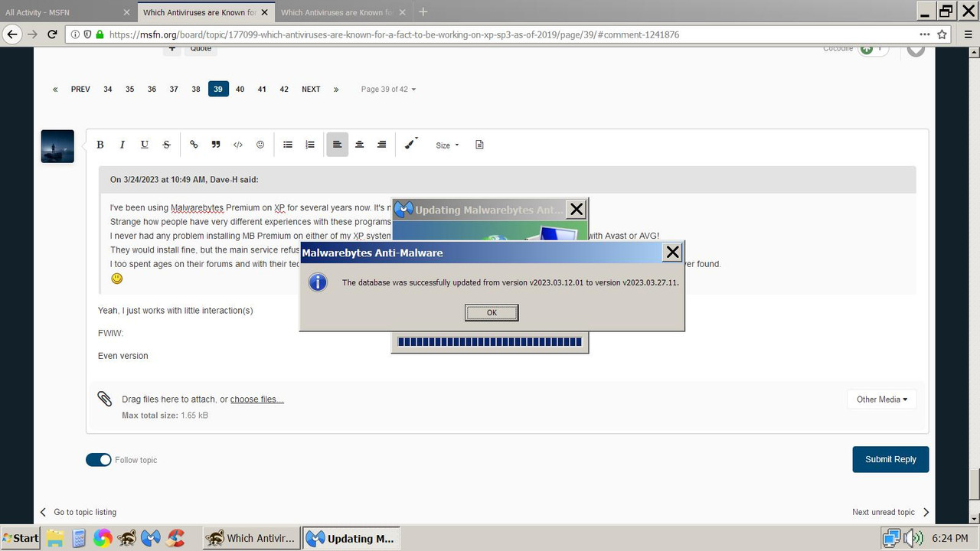Launch Malwarebytes from the quick launch bar

point(152,538)
